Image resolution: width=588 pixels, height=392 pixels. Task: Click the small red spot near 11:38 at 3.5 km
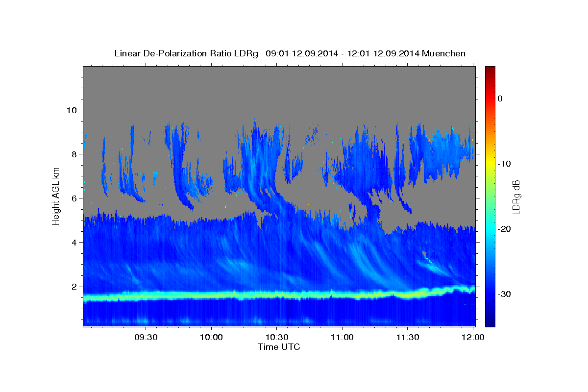tap(425, 254)
